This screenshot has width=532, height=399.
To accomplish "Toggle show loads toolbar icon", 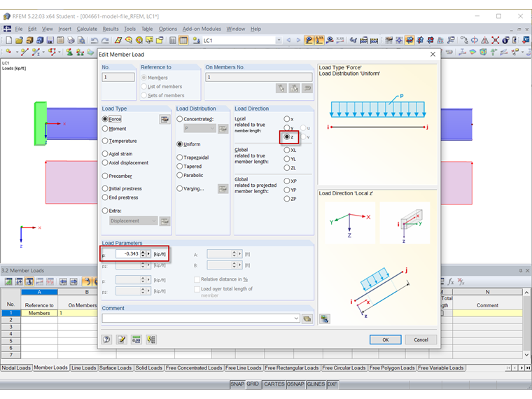I will pos(309,41).
